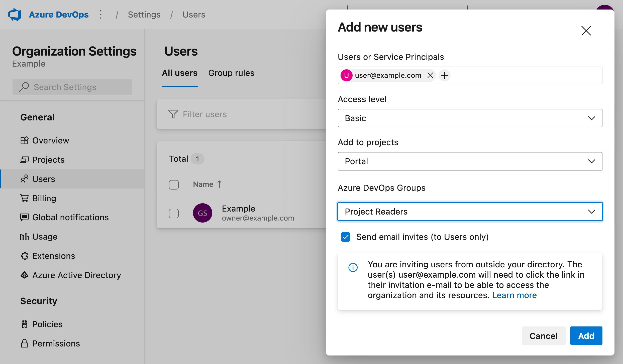
Task: Open Azure Active Directory settings
Action: pos(72,275)
